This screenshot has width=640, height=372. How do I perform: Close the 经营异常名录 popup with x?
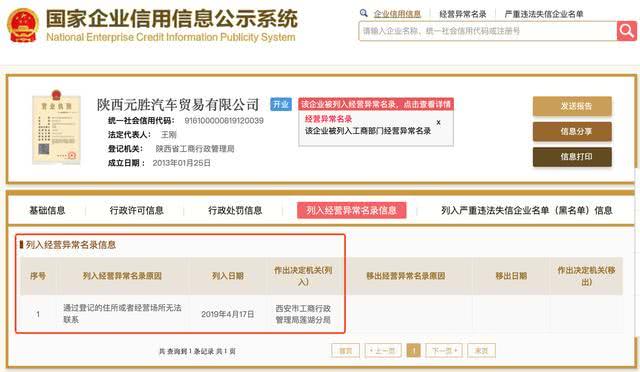(x=438, y=122)
